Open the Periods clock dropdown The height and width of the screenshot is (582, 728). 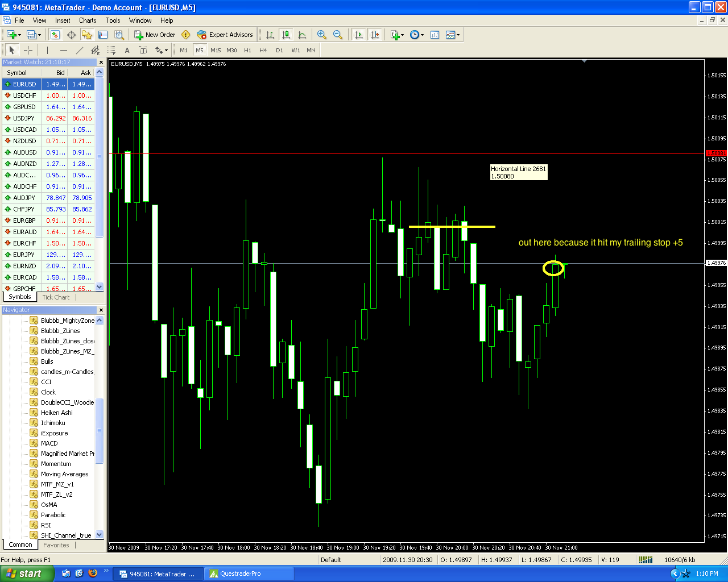click(417, 35)
